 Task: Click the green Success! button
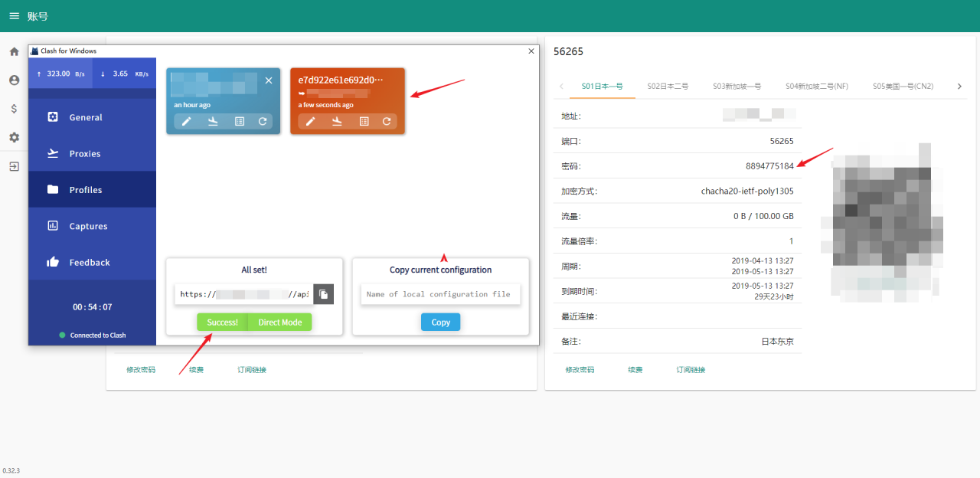point(222,322)
